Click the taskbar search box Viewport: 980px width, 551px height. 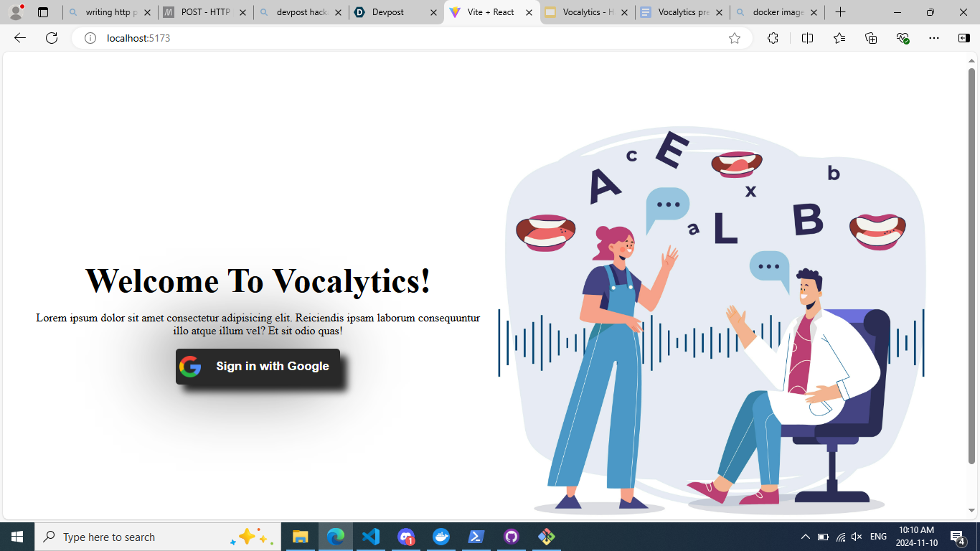[158, 537]
